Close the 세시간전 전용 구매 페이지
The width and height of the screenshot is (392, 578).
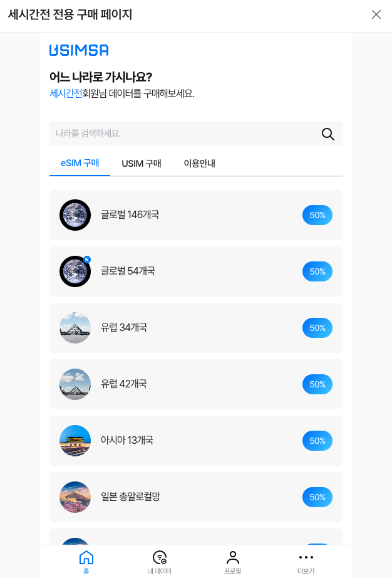[376, 14]
